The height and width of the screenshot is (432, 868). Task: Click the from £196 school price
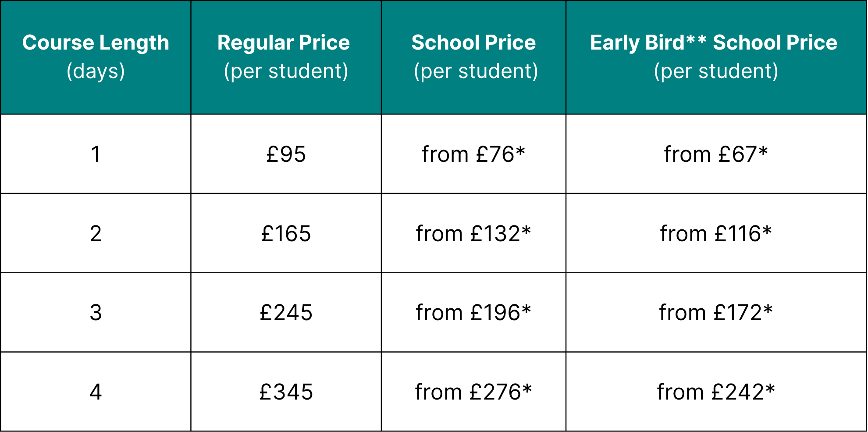click(473, 313)
